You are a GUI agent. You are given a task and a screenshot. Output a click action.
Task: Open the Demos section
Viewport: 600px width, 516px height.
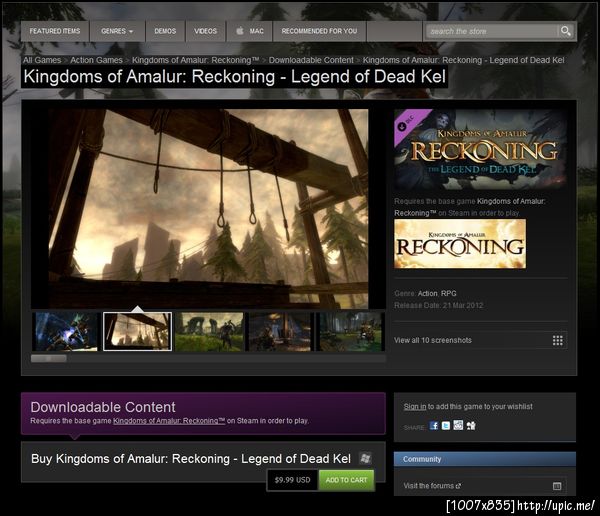[x=165, y=31]
